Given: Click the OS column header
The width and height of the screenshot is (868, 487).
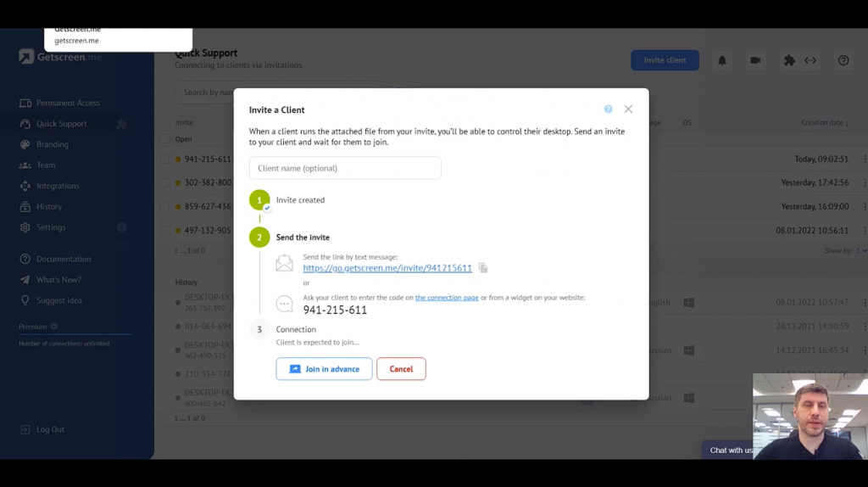Looking at the screenshot, I should [x=687, y=122].
